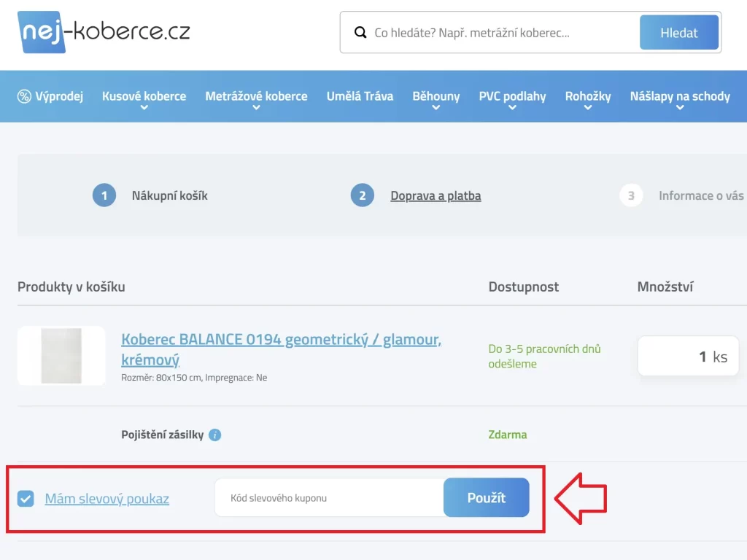Viewport: 747px width, 560px height.
Task: Expand the Metrážové koberce dropdown chevron
Action: [255, 106]
